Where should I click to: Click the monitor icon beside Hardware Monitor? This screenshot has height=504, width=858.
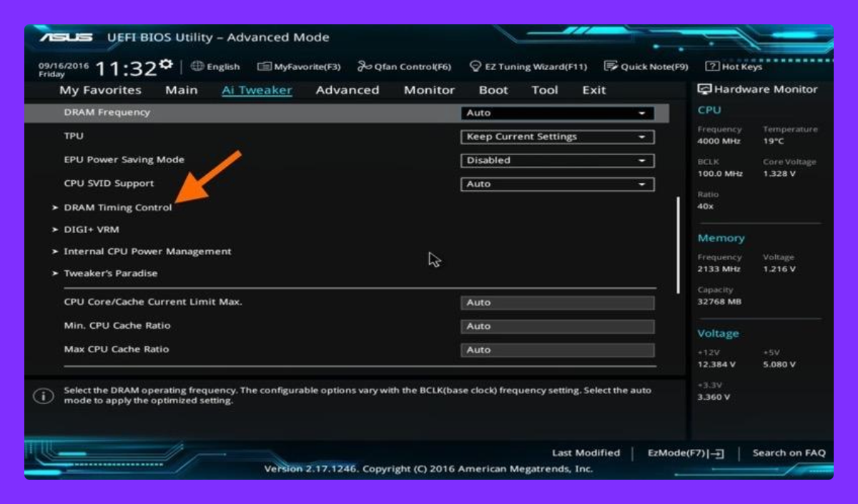coord(704,89)
